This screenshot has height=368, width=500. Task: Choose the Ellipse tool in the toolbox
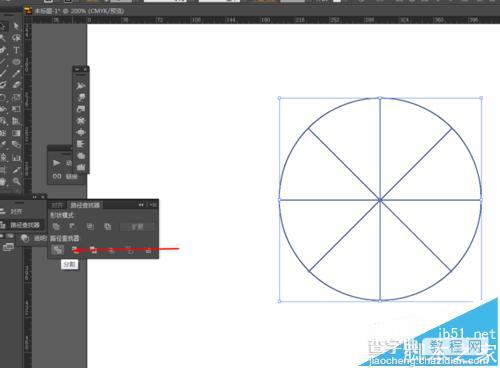tap(16, 62)
